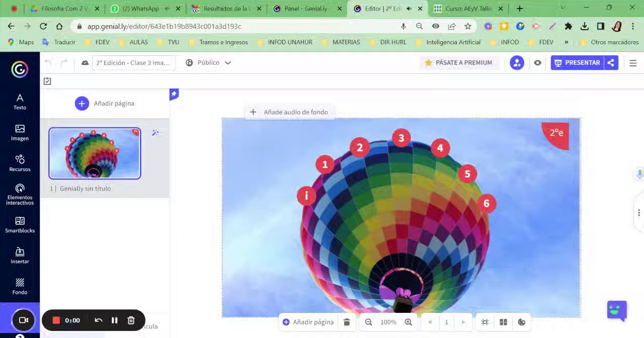This screenshot has width=644, height=338.
Task: Pause the screen recording
Action: (115, 320)
